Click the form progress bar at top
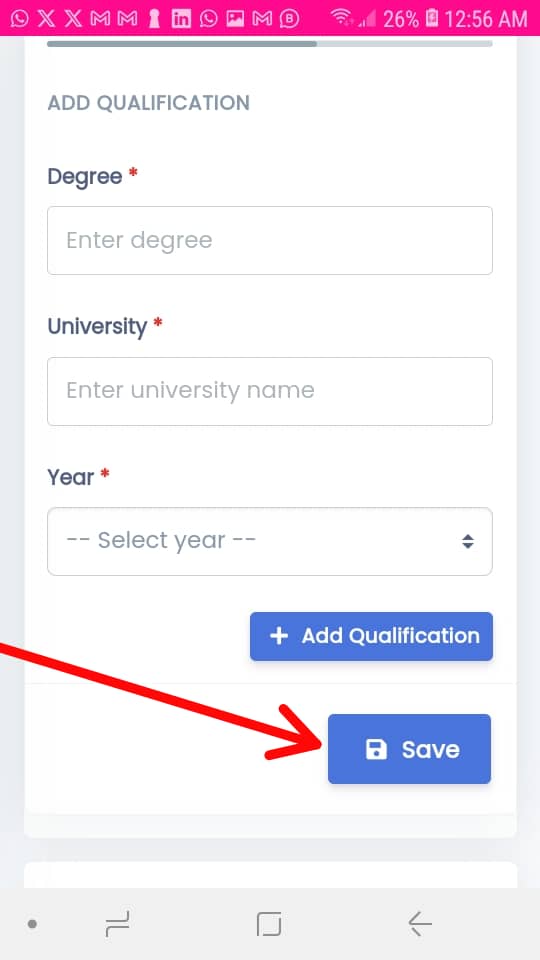 (x=270, y=44)
